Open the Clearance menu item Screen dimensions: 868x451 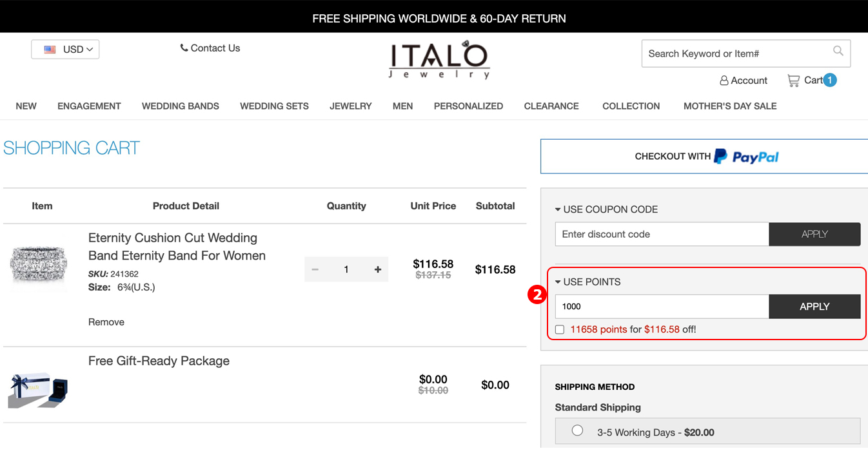pos(551,106)
